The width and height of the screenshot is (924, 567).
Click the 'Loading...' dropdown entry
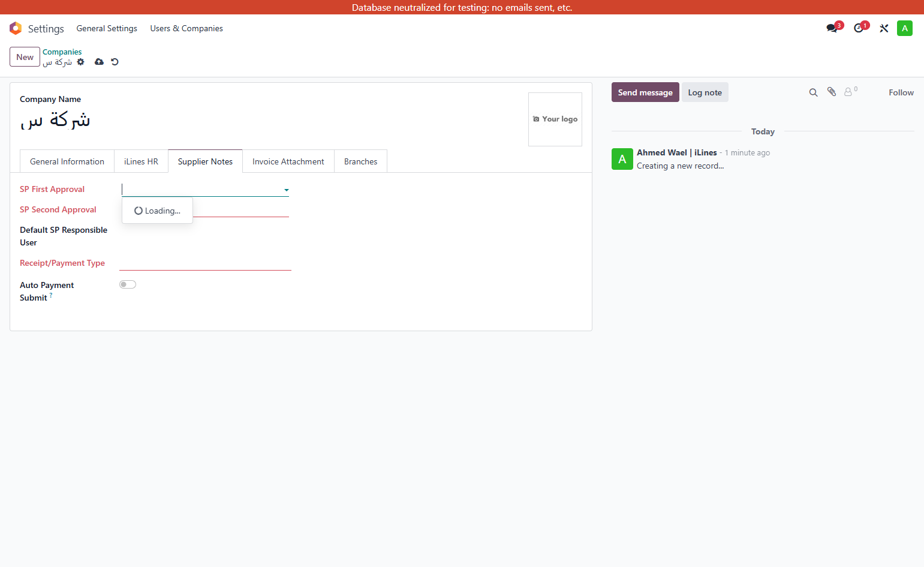click(157, 211)
